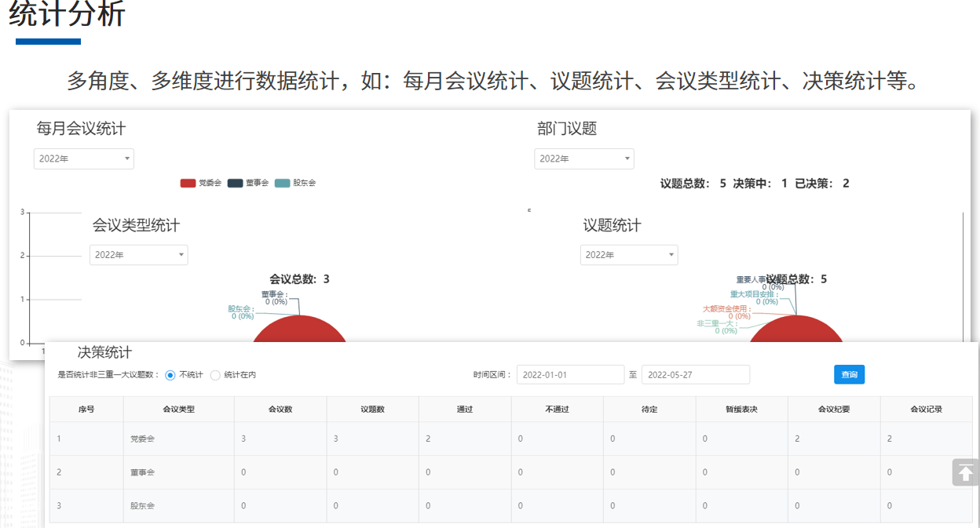Click the 每月会议统计 section title
Screen dimensions: 980x528
[81, 129]
